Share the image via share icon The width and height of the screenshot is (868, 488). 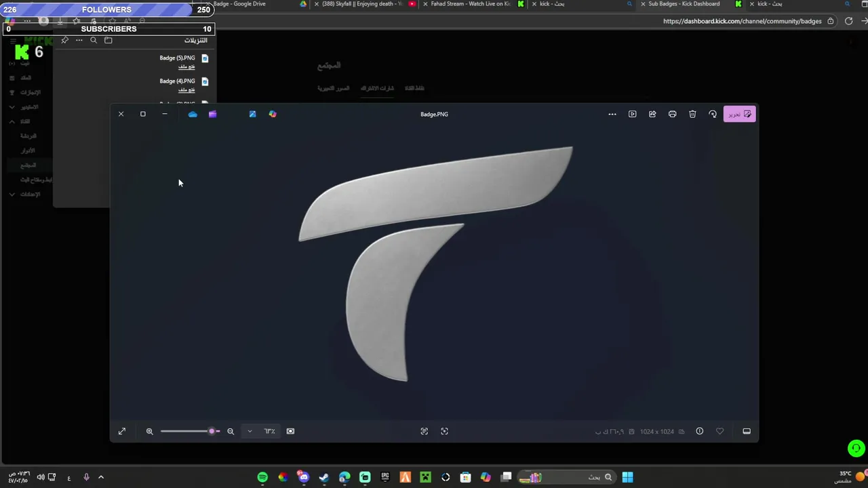652,114
